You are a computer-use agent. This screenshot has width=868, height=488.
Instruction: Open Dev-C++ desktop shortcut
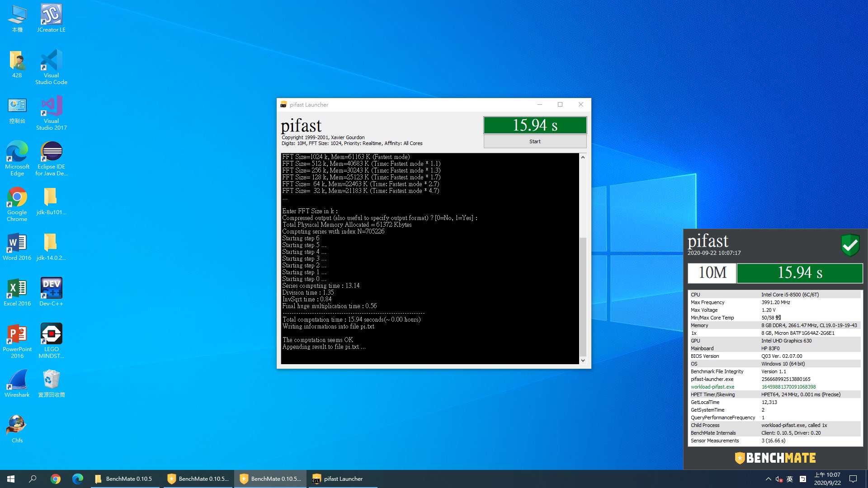coord(51,292)
